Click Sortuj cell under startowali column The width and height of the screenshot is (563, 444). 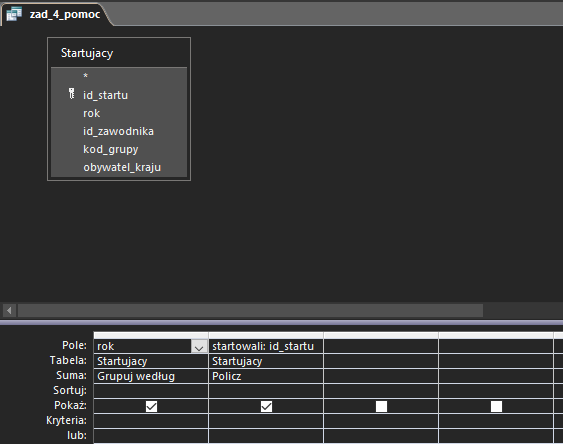click(266, 391)
